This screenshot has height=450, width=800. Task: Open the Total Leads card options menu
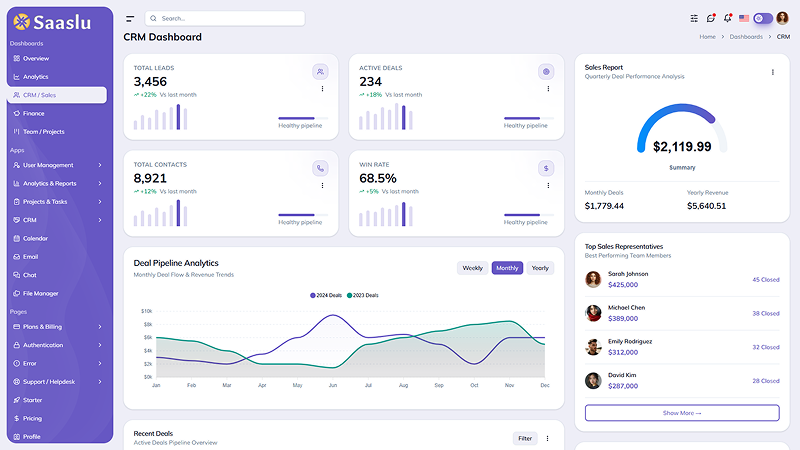click(x=322, y=89)
